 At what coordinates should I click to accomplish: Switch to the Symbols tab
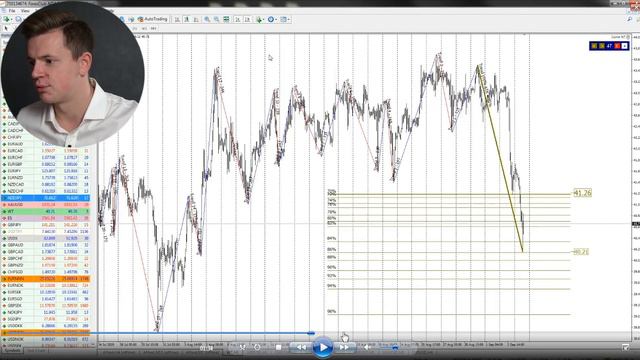(x=12, y=351)
